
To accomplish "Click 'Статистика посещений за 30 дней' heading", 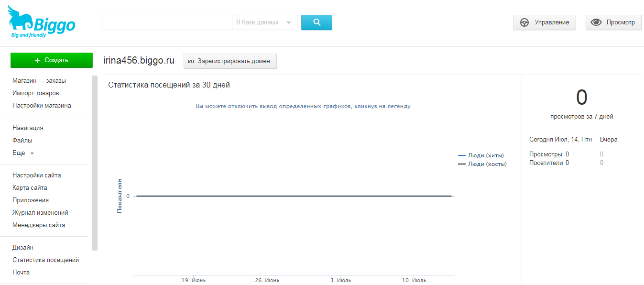I will coord(169,85).
